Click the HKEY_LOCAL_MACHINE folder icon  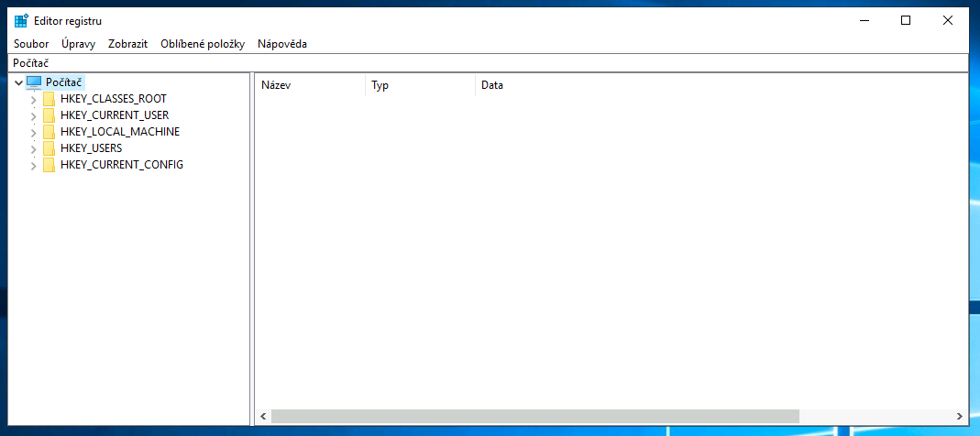pos(49,132)
